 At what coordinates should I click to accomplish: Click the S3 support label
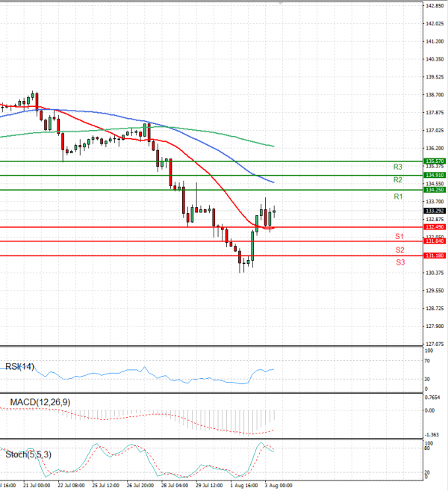[x=400, y=262]
